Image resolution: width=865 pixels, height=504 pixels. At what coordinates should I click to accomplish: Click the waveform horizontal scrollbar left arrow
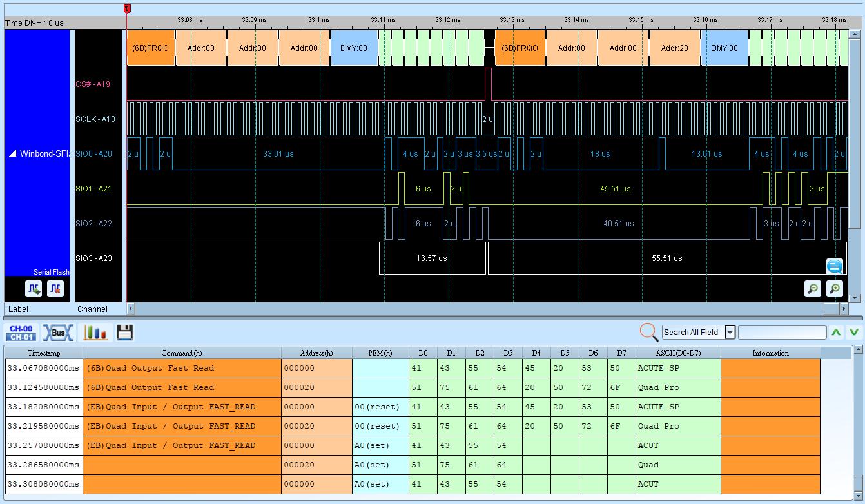(131, 309)
